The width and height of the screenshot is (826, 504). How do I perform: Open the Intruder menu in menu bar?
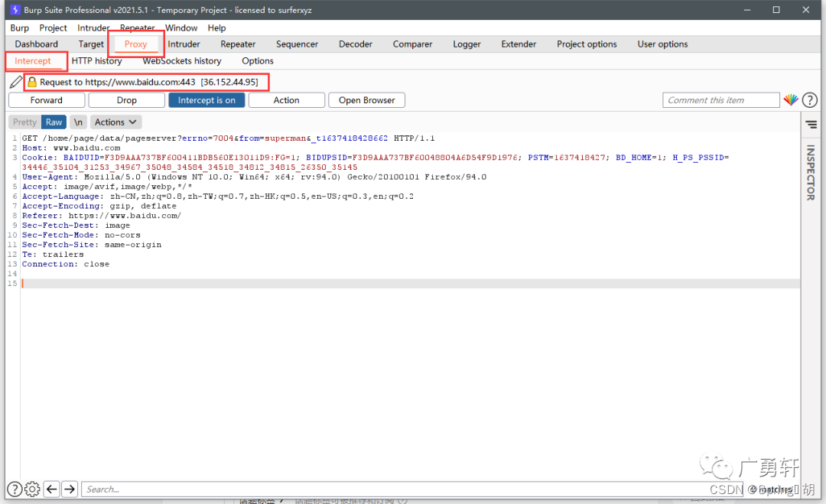pyautogui.click(x=93, y=28)
